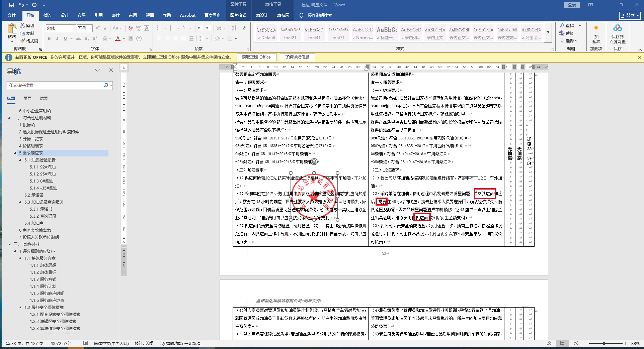This screenshot has height=349, width=644.
Task: Click the font color red A icon
Action: click(118, 39)
